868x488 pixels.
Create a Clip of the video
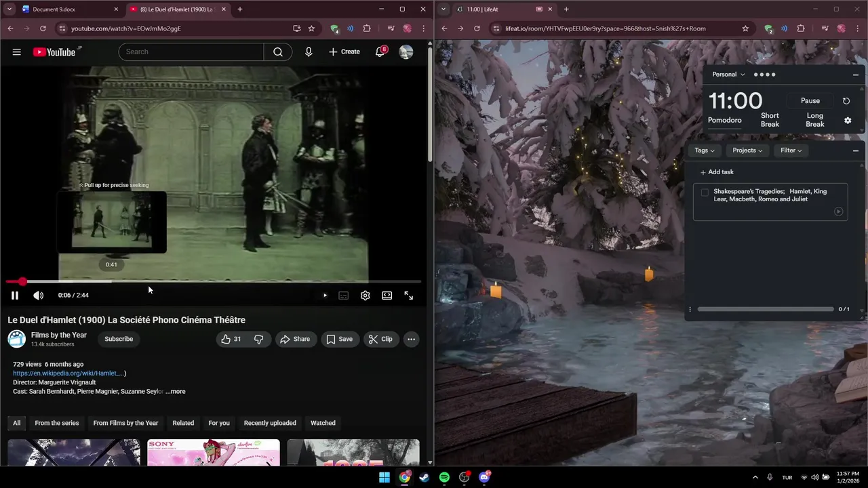380,339
